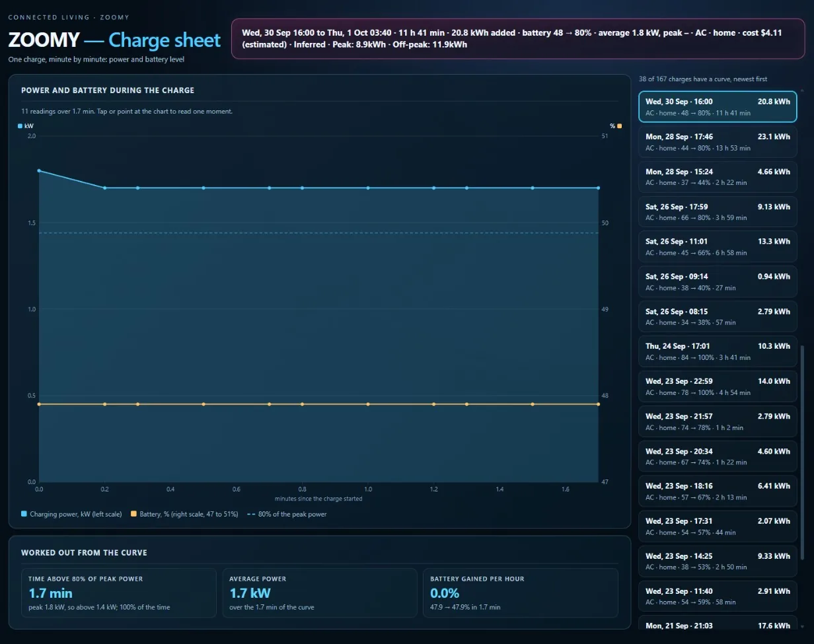This screenshot has height=644, width=814.
Task: Toggle the Charging power legend entry
Action: pos(71,514)
